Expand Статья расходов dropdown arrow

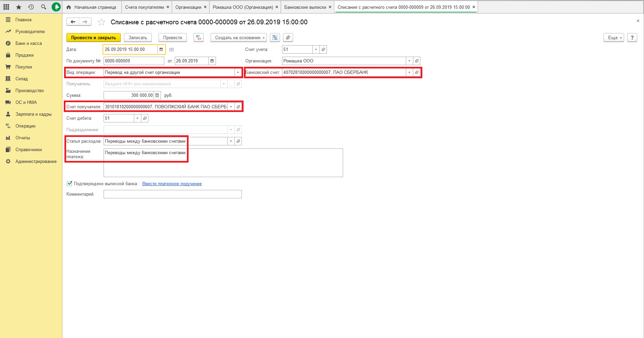pyautogui.click(x=231, y=141)
